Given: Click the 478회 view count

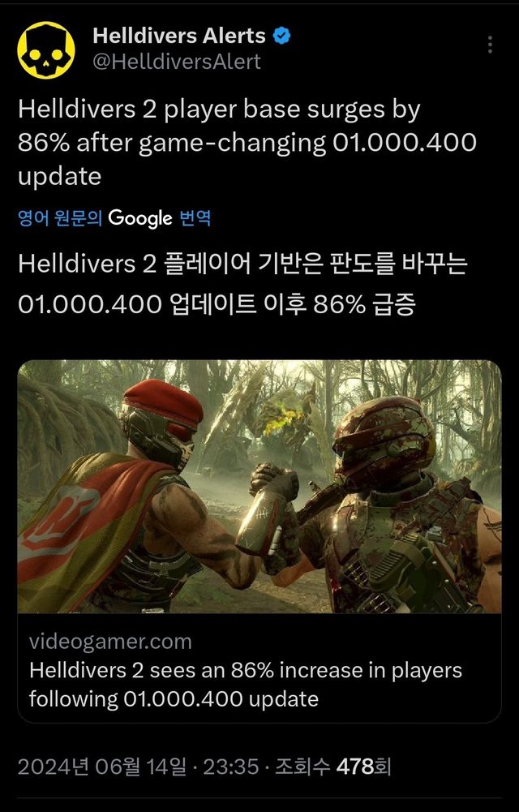Looking at the screenshot, I should 363,766.
